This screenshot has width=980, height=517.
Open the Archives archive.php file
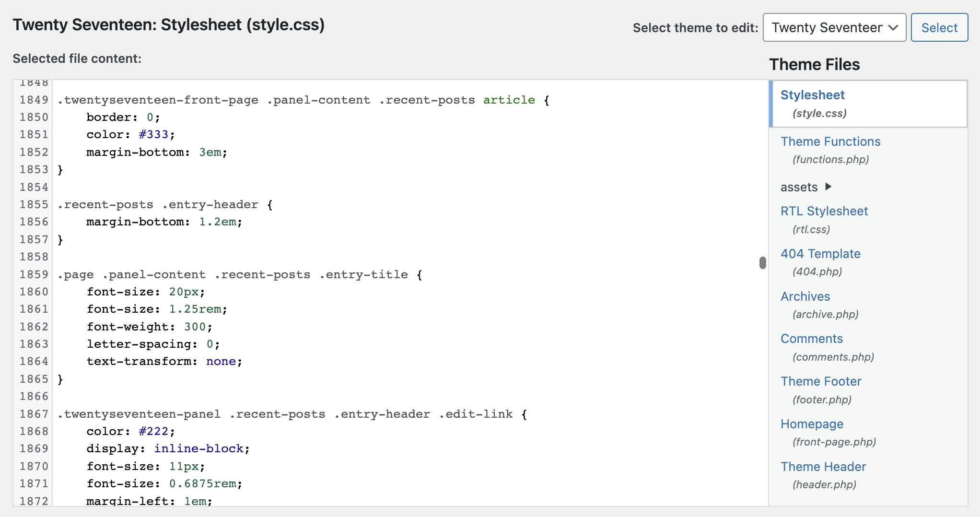click(805, 297)
